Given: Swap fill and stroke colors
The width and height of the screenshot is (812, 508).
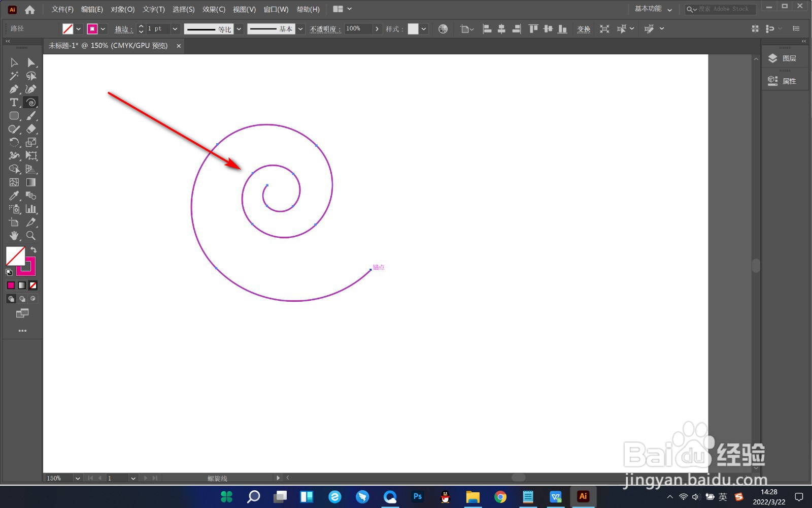Looking at the screenshot, I should tap(33, 249).
